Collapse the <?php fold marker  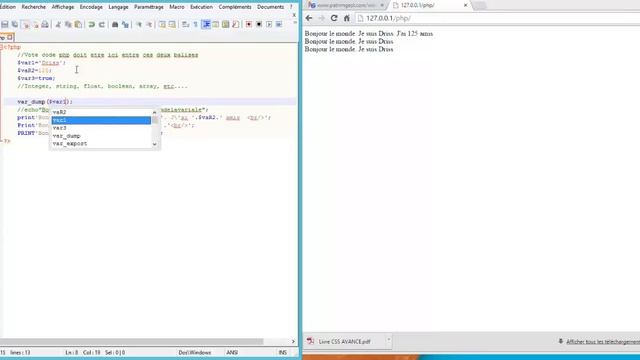point(2,47)
